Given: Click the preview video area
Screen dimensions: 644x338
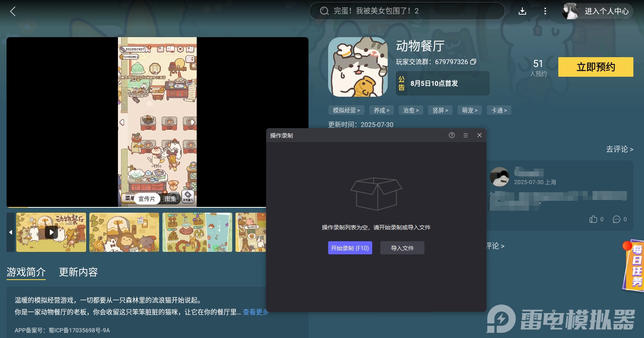Looking at the screenshot, I should [x=158, y=122].
